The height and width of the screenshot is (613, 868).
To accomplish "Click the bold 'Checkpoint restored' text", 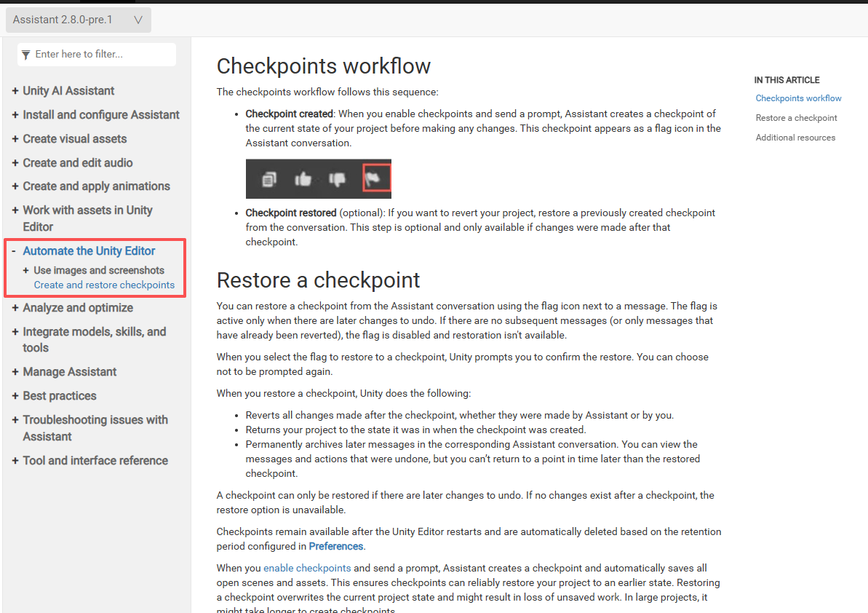I will tap(291, 213).
